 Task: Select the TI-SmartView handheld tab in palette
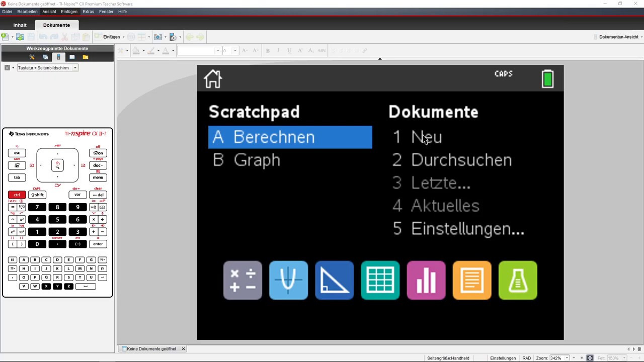58,57
